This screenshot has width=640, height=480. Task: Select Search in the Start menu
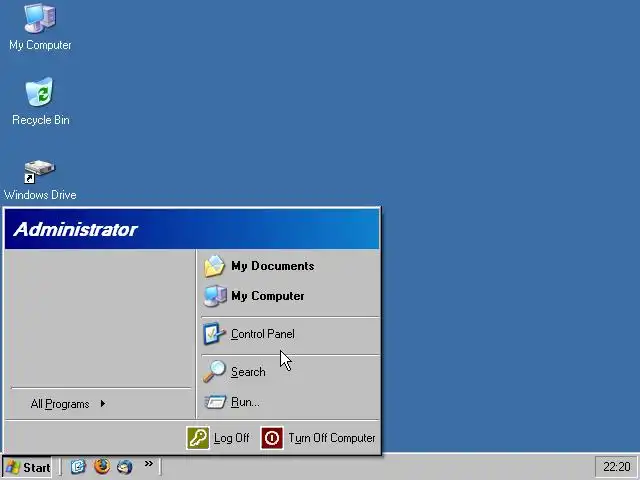(234, 372)
